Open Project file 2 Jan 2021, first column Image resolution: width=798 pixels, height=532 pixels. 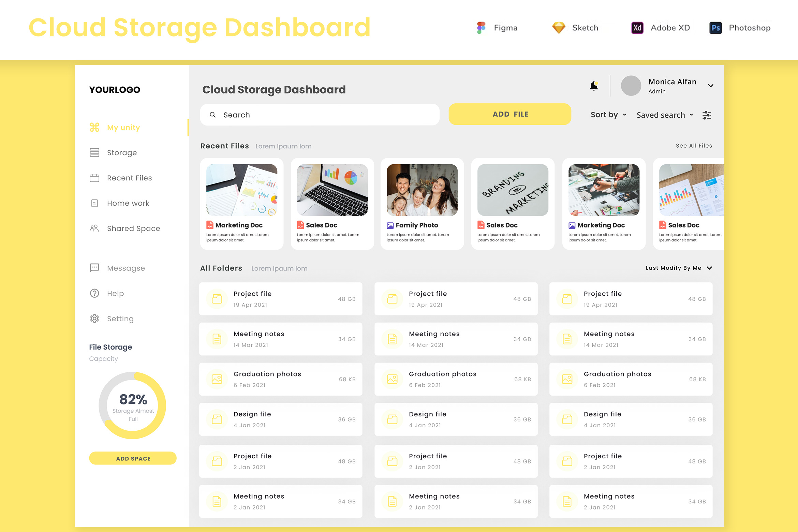pos(281,461)
